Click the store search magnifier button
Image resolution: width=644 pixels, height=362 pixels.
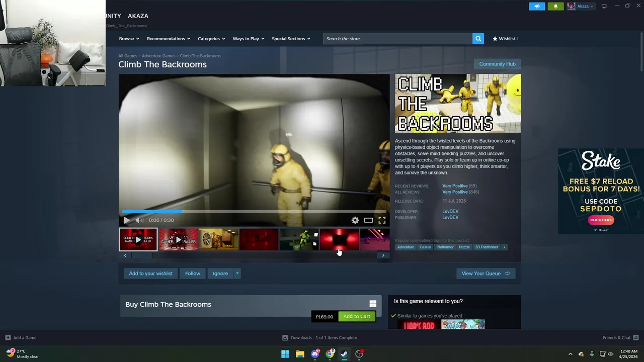[x=478, y=39]
